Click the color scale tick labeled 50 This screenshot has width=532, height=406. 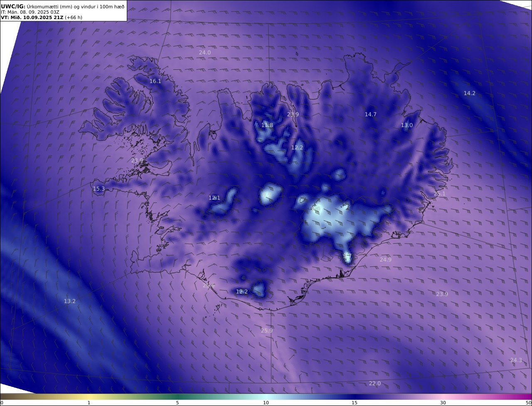(x=528, y=403)
